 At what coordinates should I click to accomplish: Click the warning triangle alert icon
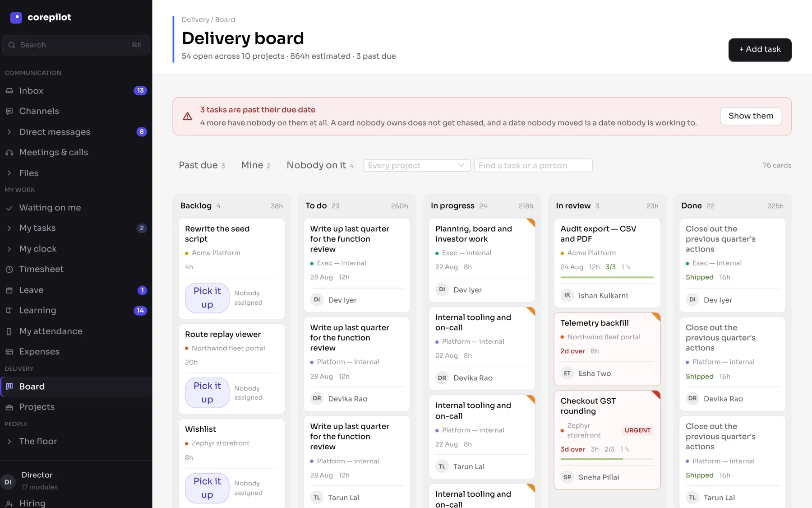tap(188, 117)
